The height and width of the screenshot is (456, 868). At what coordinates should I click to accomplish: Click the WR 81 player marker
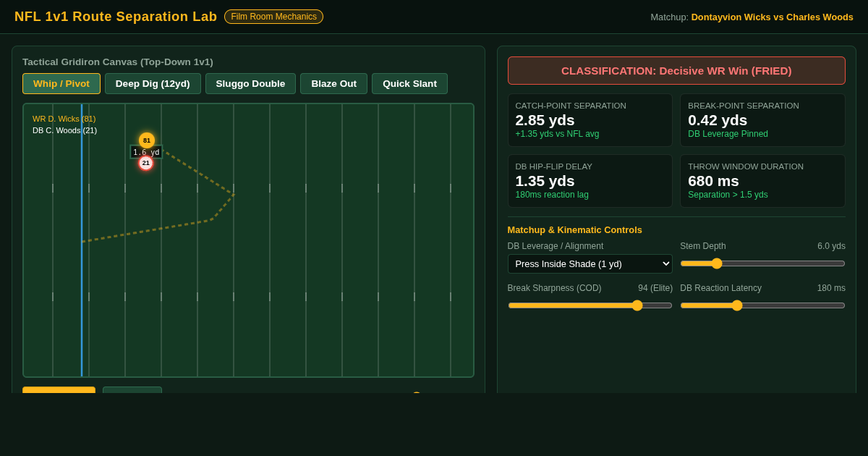pyautogui.click(x=147, y=140)
